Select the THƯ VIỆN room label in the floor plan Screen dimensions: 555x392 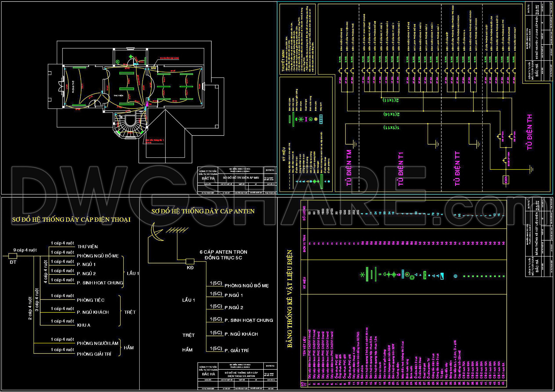[119, 96]
